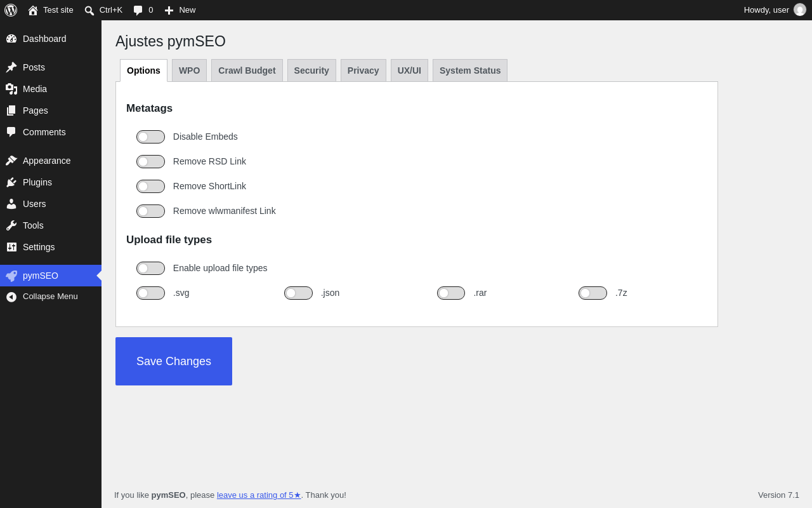Click the Tools wrench icon
The height and width of the screenshot is (508, 812).
click(11, 225)
